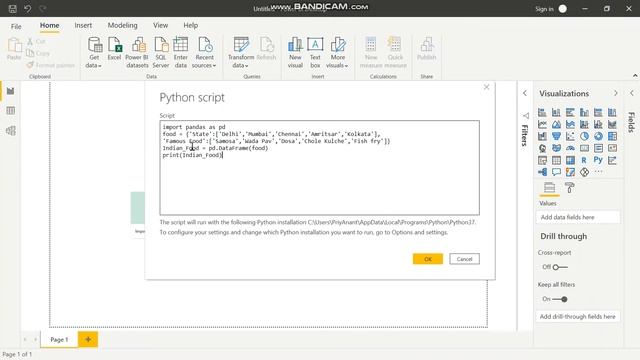Select the pie chart visual
Image resolution: width=640 pixels, height=360 pixels.
(584, 136)
